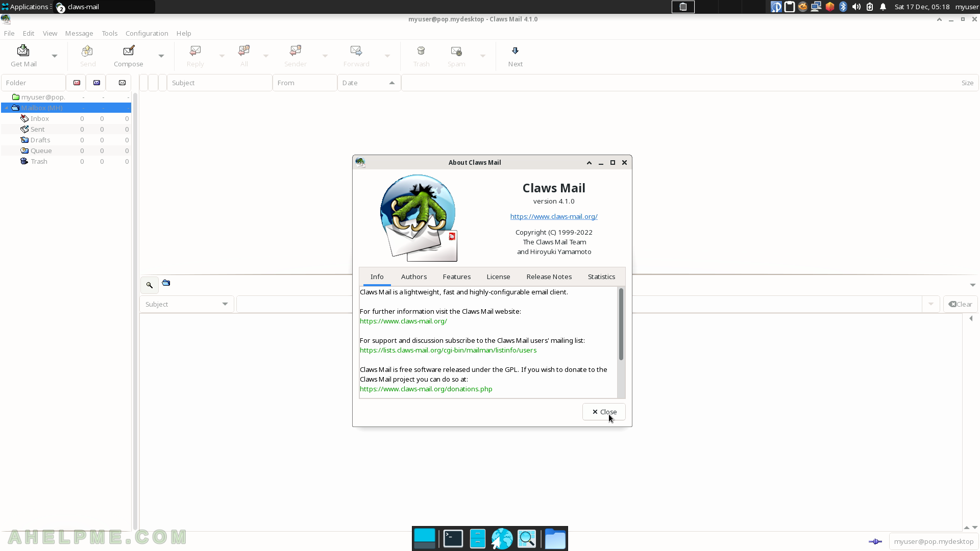Switch to the Authors tab

click(414, 277)
